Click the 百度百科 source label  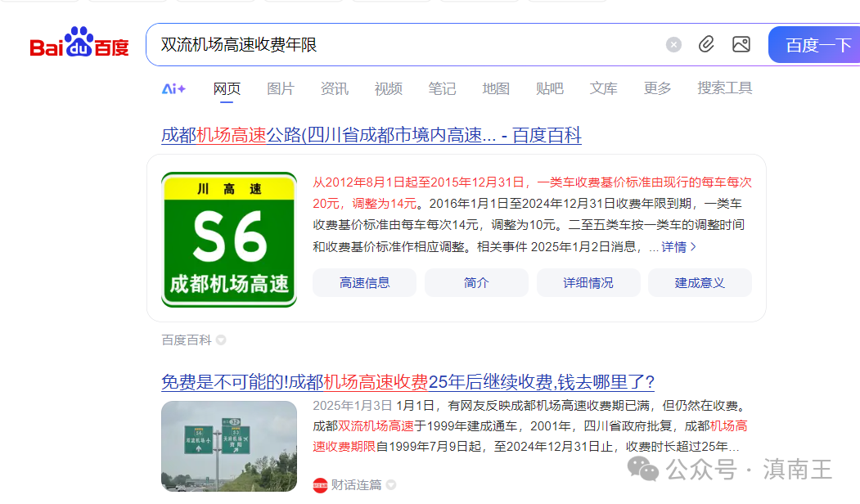pos(187,340)
